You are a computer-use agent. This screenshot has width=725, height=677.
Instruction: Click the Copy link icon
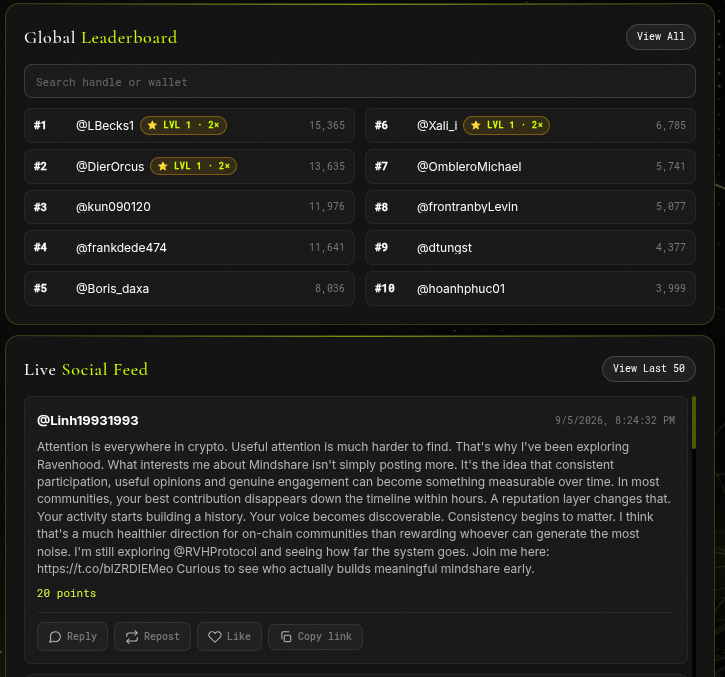pyautogui.click(x=286, y=637)
